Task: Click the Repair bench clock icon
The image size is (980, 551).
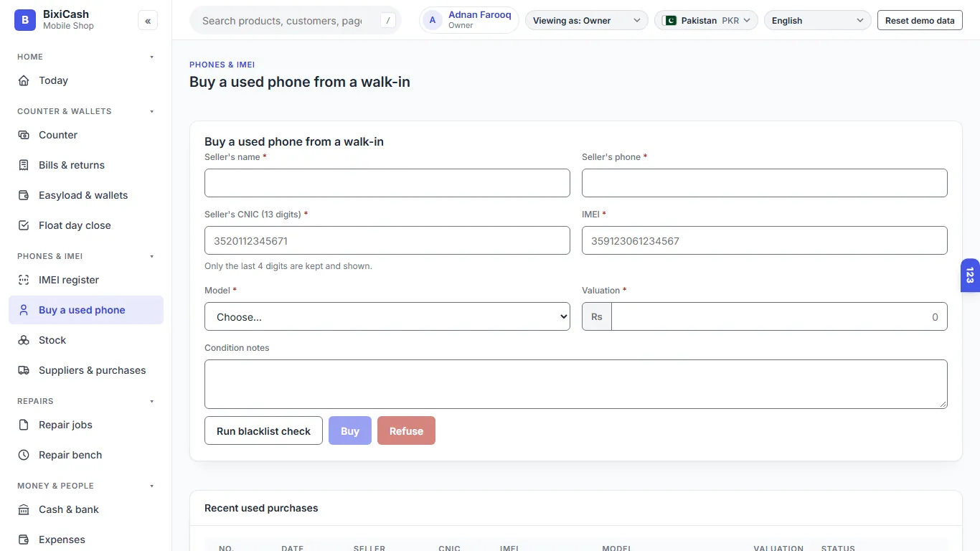Action: coord(24,455)
